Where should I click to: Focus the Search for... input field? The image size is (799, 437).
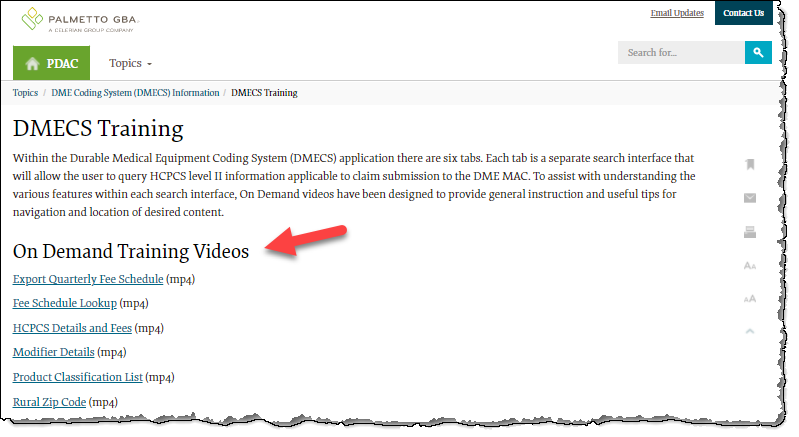click(x=681, y=52)
